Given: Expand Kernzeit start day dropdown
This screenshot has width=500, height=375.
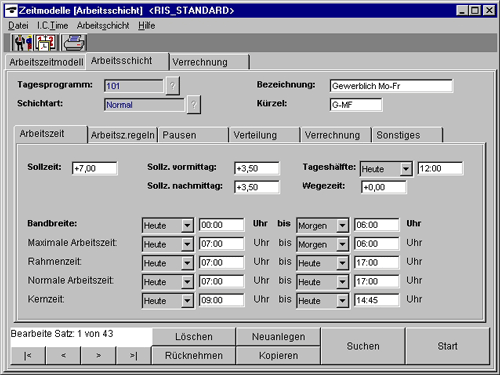Looking at the screenshot, I should tap(187, 301).
